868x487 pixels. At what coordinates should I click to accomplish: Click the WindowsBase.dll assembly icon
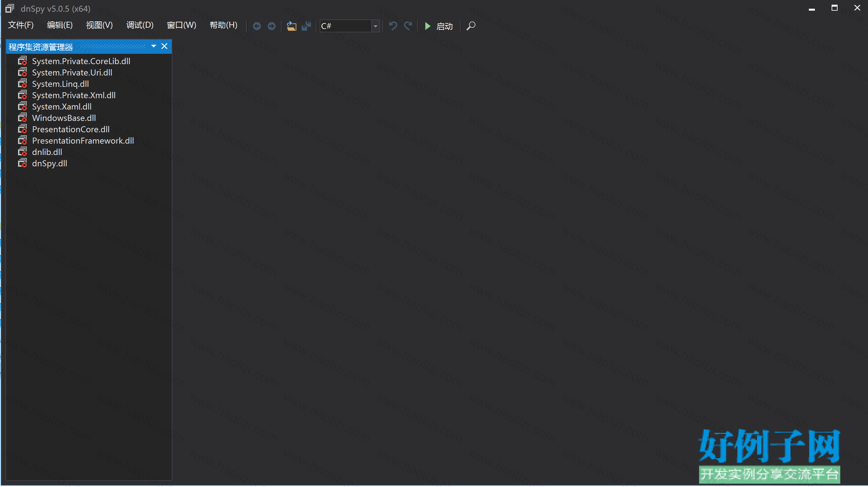coord(23,118)
